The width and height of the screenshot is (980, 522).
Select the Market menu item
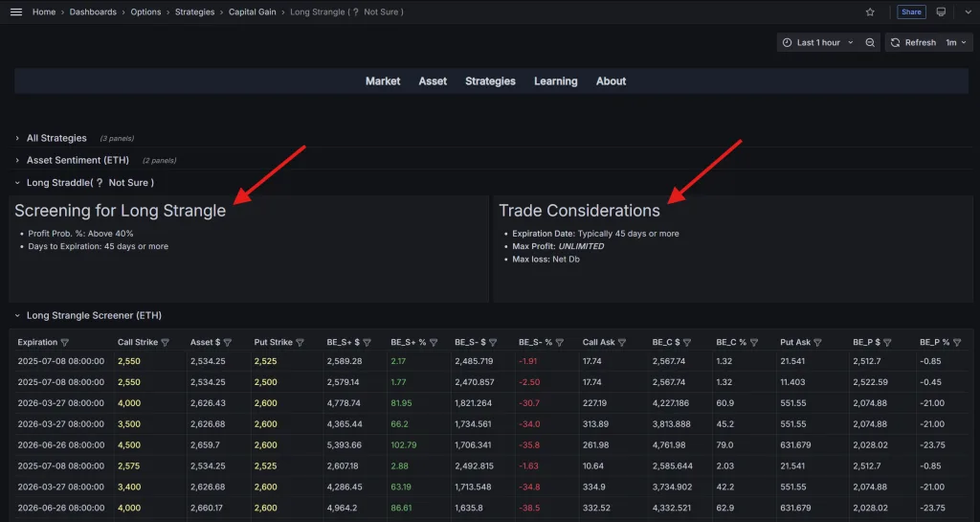pos(383,81)
